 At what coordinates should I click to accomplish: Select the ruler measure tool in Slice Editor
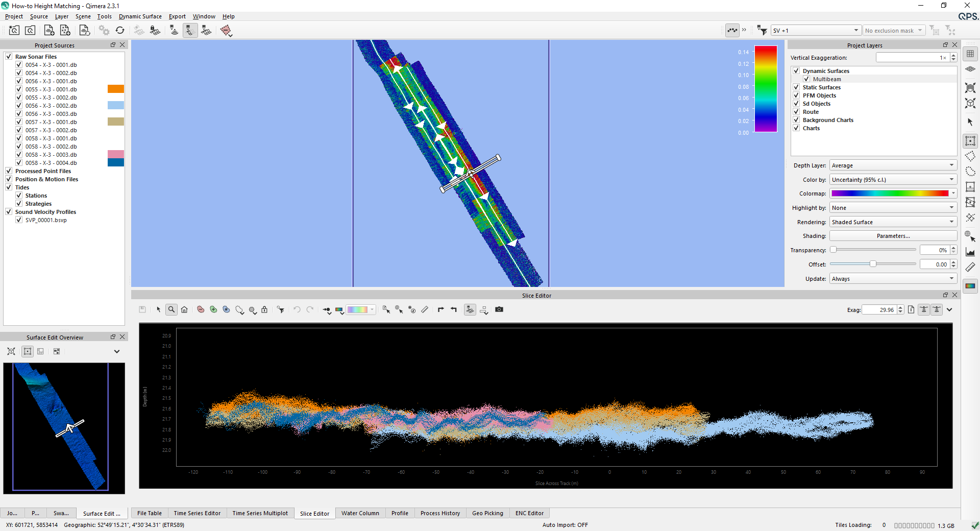425,310
